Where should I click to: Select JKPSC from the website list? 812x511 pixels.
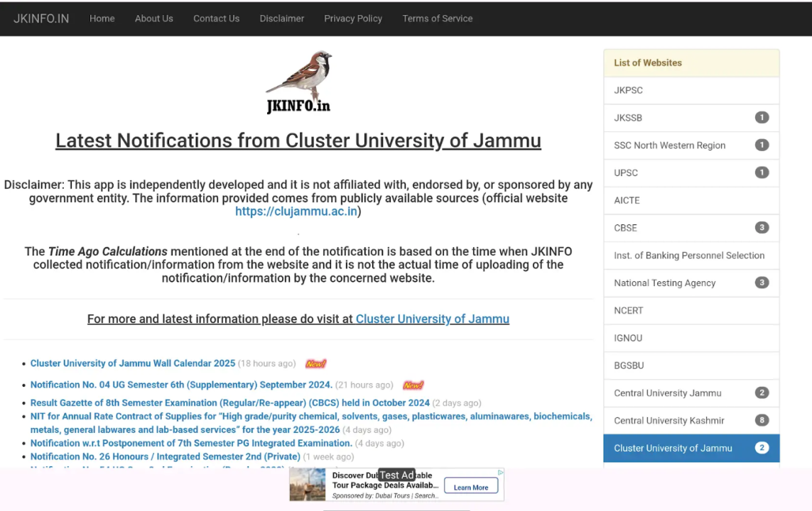click(691, 91)
